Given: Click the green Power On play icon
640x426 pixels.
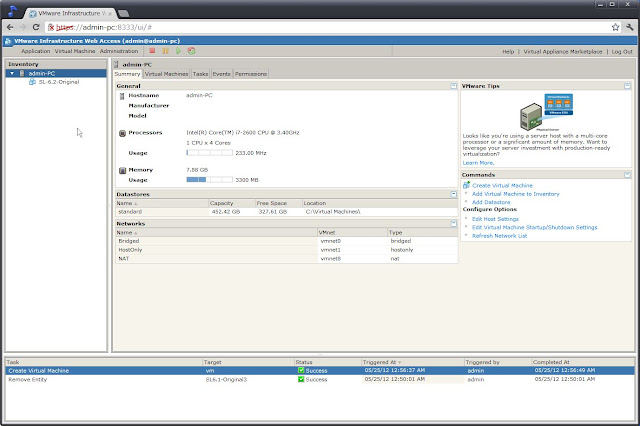Looking at the screenshot, I should click(178, 51).
